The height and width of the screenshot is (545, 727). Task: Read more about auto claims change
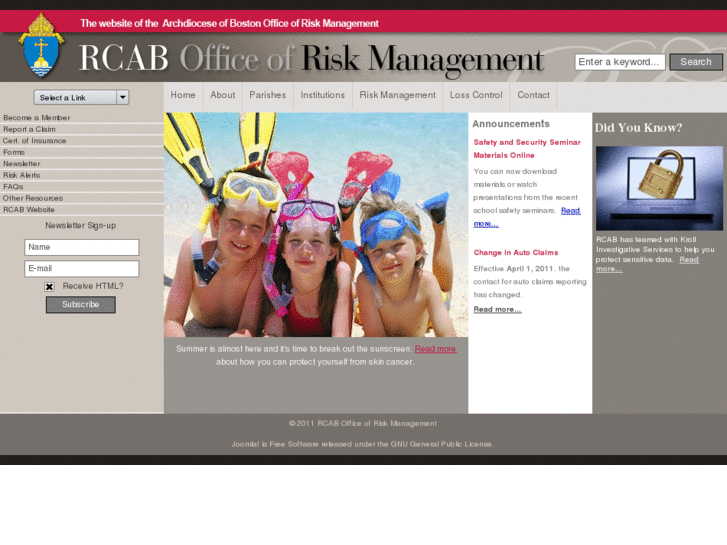point(497,309)
